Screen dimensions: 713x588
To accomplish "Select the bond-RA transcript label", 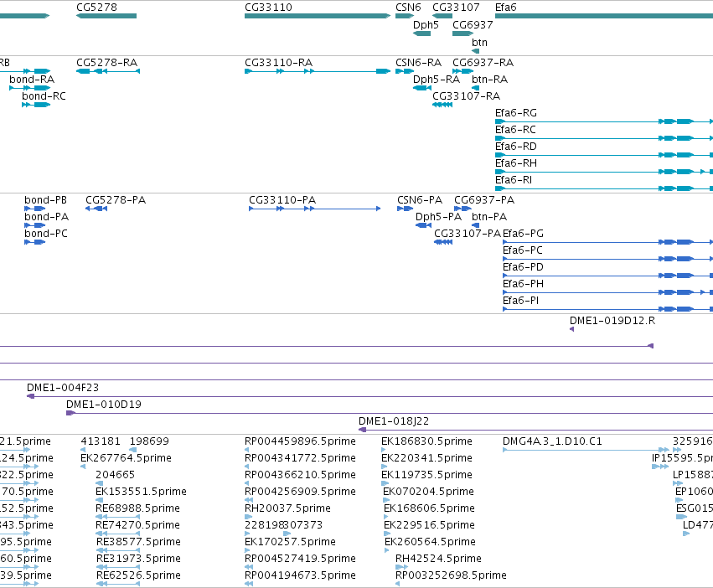I will click(32, 79).
